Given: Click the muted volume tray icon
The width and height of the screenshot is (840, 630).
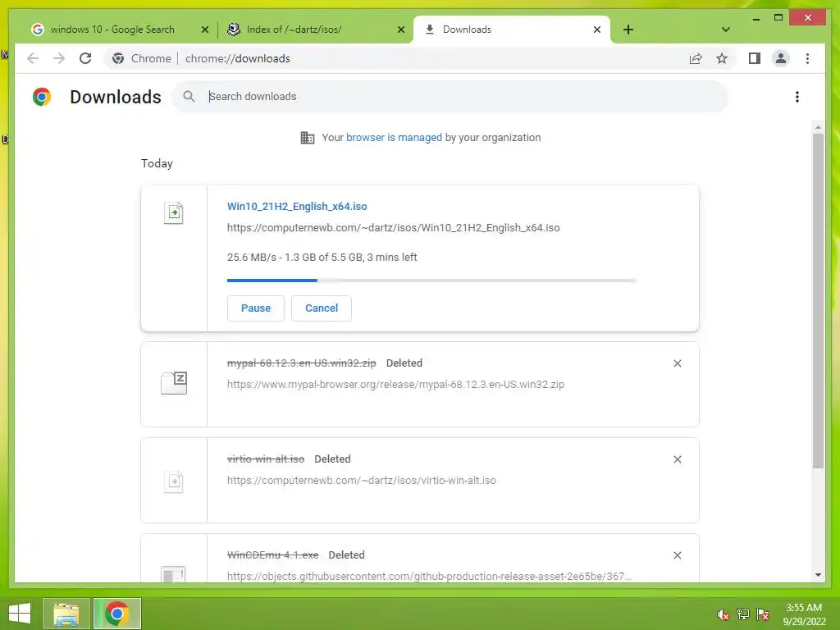Looking at the screenshot, I should click(724, 614).
